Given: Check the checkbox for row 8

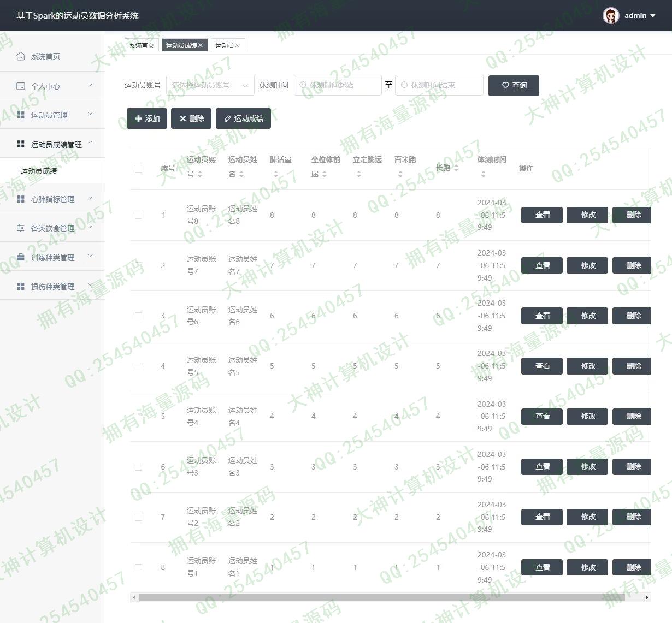Looking at the screenshot, I should point(138,567).
